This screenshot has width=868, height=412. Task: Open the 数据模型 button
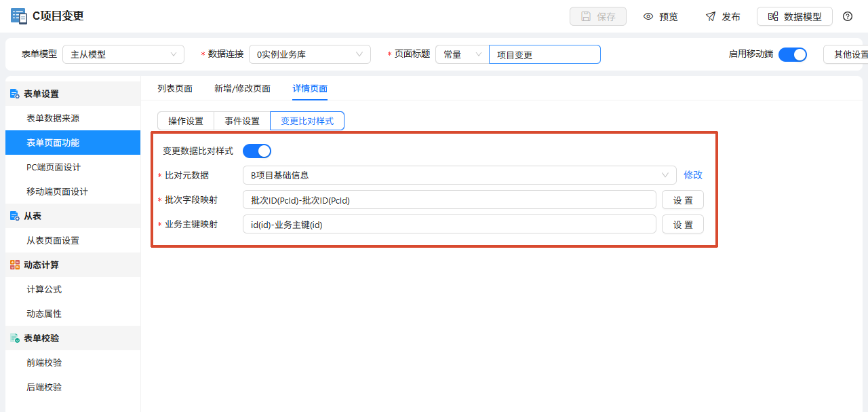(x=795, y=16)
